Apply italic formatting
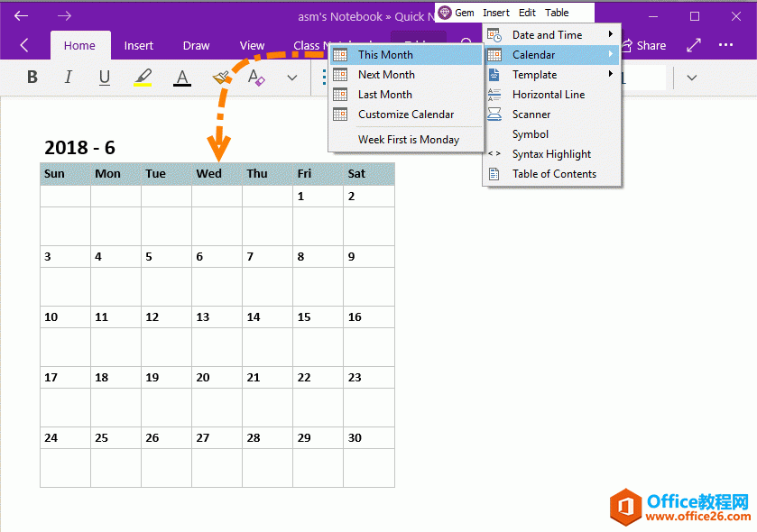Screen dimensions: 757x532 tap(69, 77)
